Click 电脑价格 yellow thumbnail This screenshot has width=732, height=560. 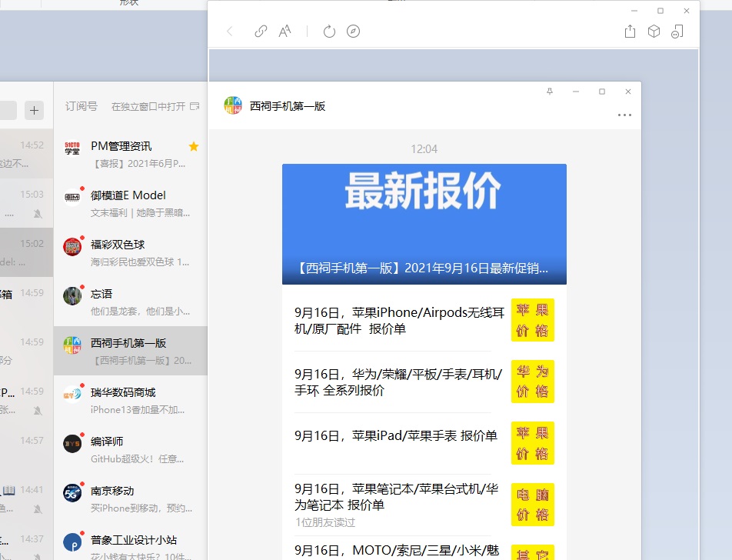click(x=533, y=505)
